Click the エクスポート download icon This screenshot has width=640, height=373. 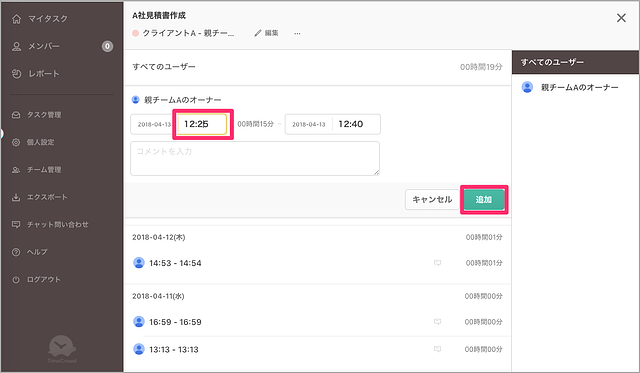pyautogui.click(x=16, y=197)
